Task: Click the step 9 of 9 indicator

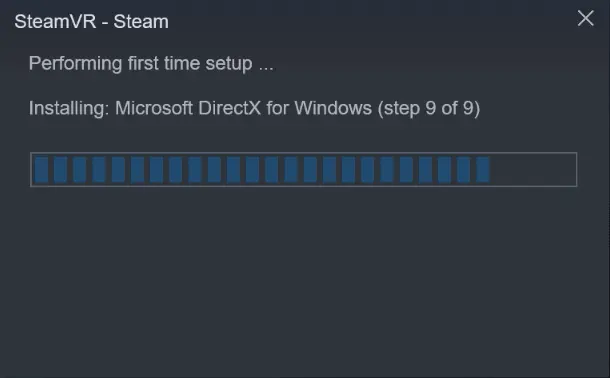Action: (429, 108)
